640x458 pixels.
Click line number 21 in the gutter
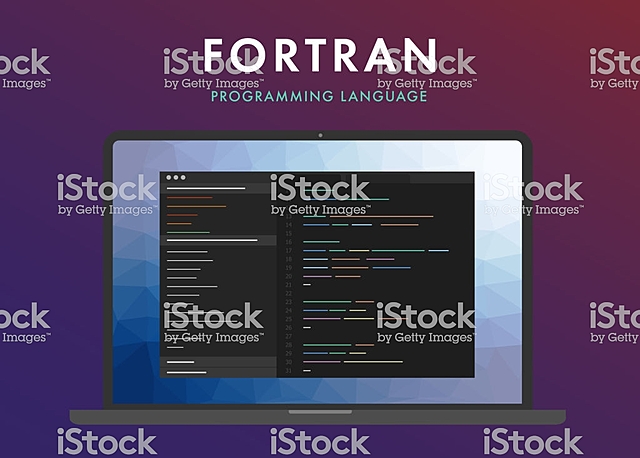tap(289, 285)
